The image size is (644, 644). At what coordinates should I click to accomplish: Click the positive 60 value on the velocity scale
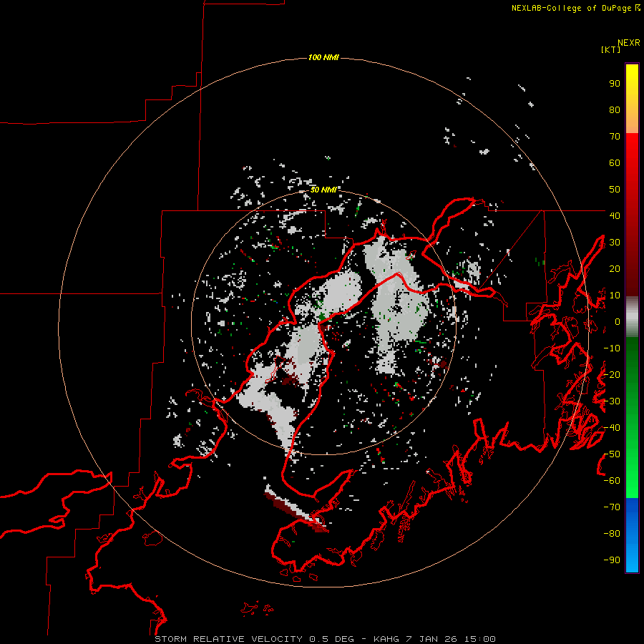tap(615, 163)
